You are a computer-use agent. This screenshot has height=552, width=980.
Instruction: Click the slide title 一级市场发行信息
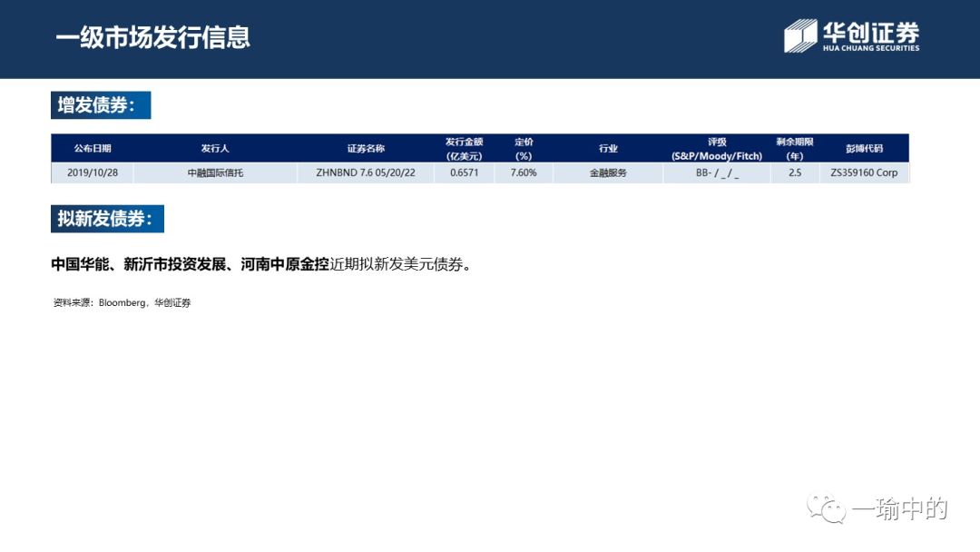coord(153,37)
